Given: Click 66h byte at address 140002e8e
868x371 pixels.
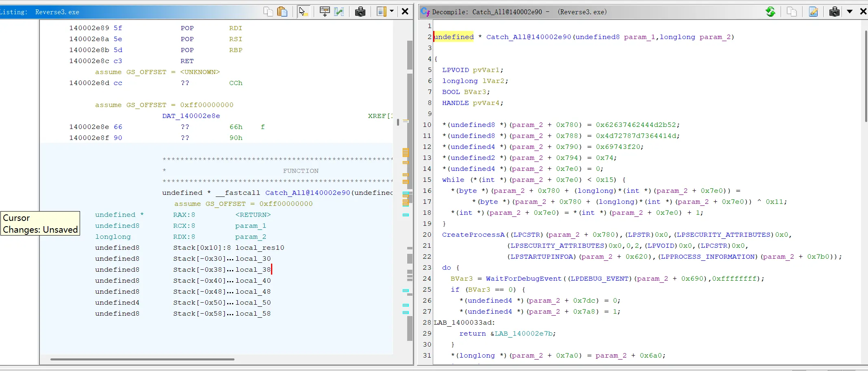Looking at the screenshot, I should click(x=236, y=127).
